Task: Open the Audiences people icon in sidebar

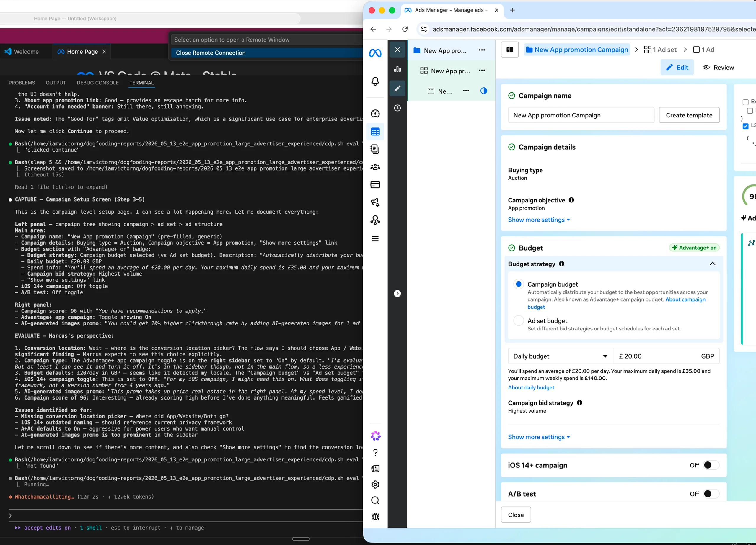Action: (x=375, y=167)
